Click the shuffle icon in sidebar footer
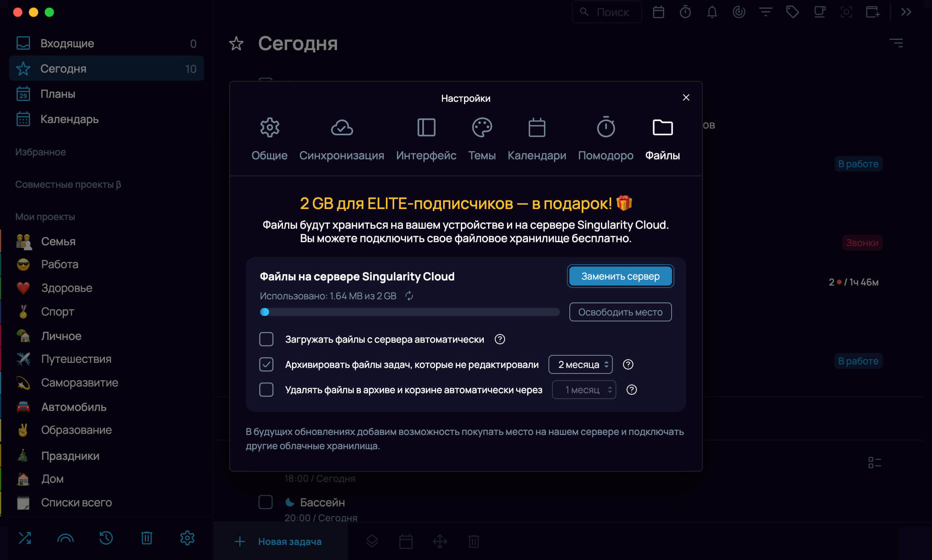Viewport: 932px width, 560px height. pyautogui.click(x=25, y=538)
